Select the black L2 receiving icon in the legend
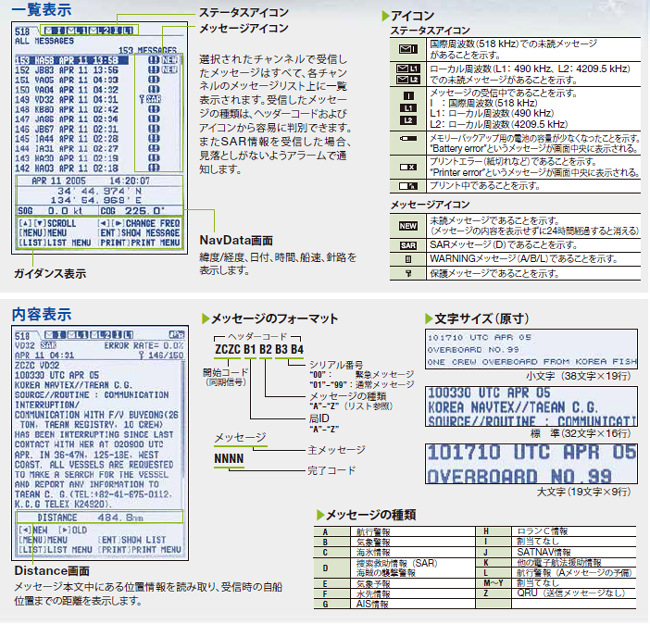Viewport: 650px width, 624px height. [408, 120]
